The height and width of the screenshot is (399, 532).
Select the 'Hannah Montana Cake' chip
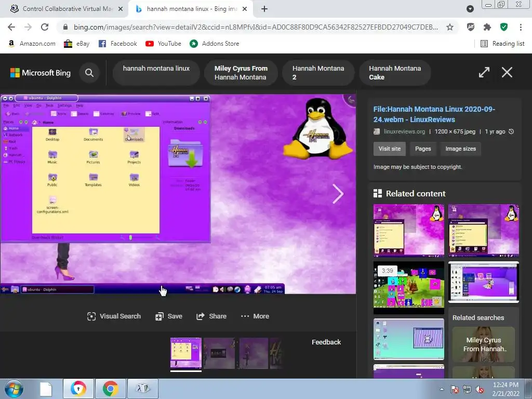point(395,73)
